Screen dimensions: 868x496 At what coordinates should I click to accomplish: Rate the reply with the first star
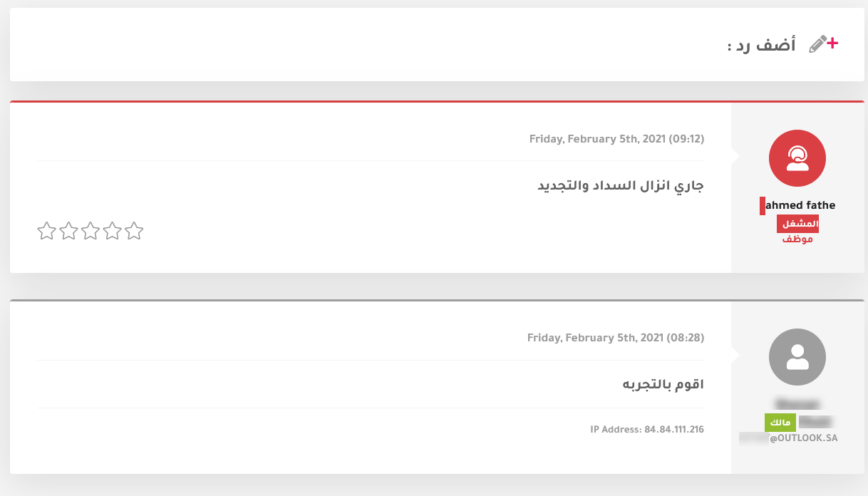tap(46, 231)
